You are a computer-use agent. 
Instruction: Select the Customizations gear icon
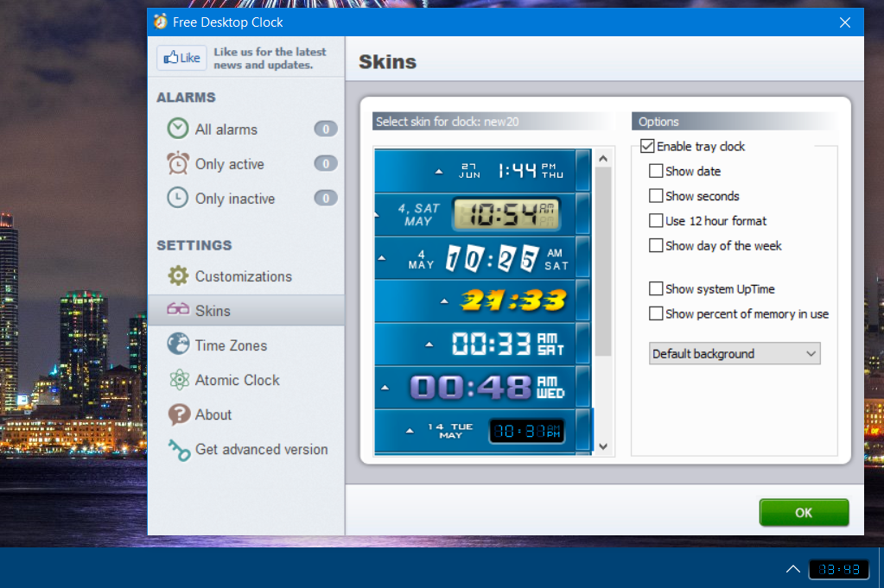coord(180,275)
